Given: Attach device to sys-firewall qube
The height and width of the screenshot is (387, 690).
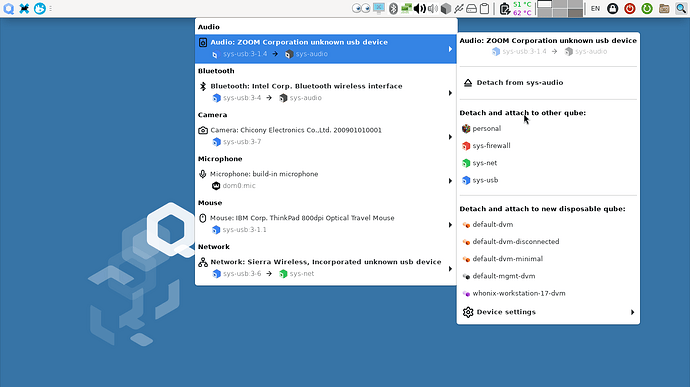Looking at the screenshot, I should click(x=548, y=146).
